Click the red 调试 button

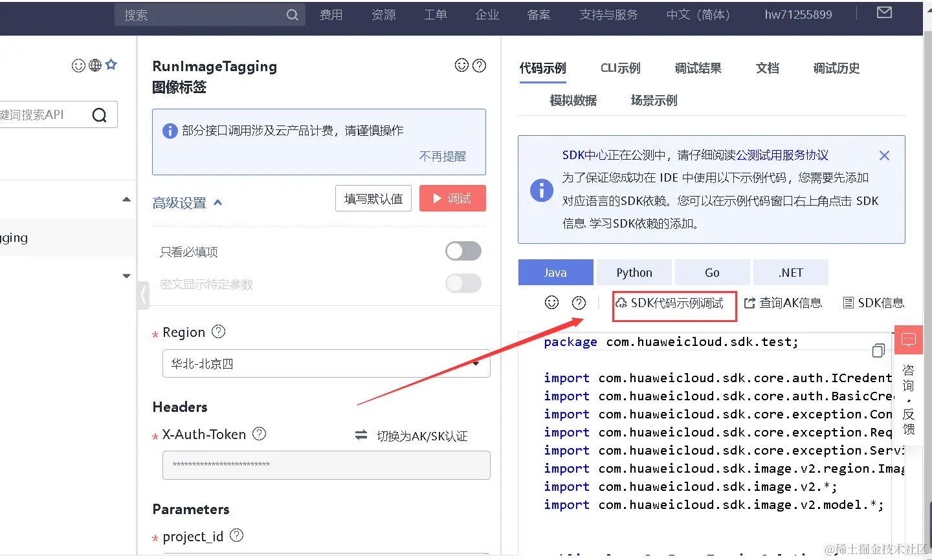(452, 199)
